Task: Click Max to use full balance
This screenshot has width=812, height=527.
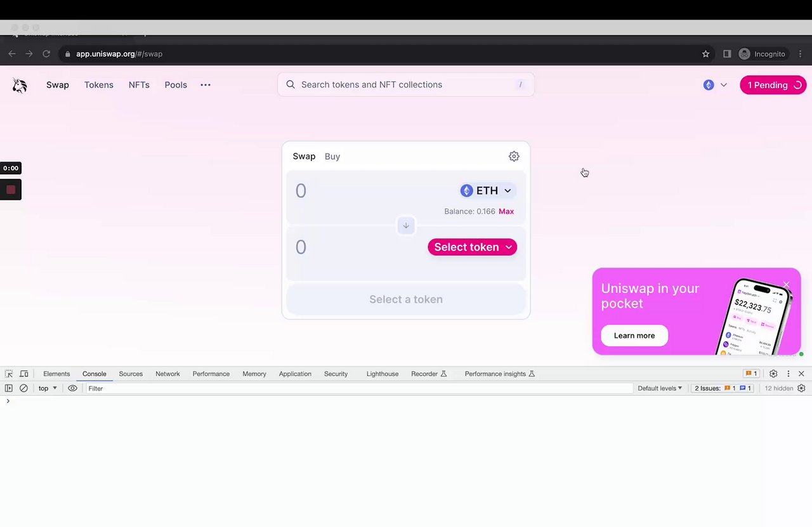Action: pyautogui.click(x=506, y=211)
